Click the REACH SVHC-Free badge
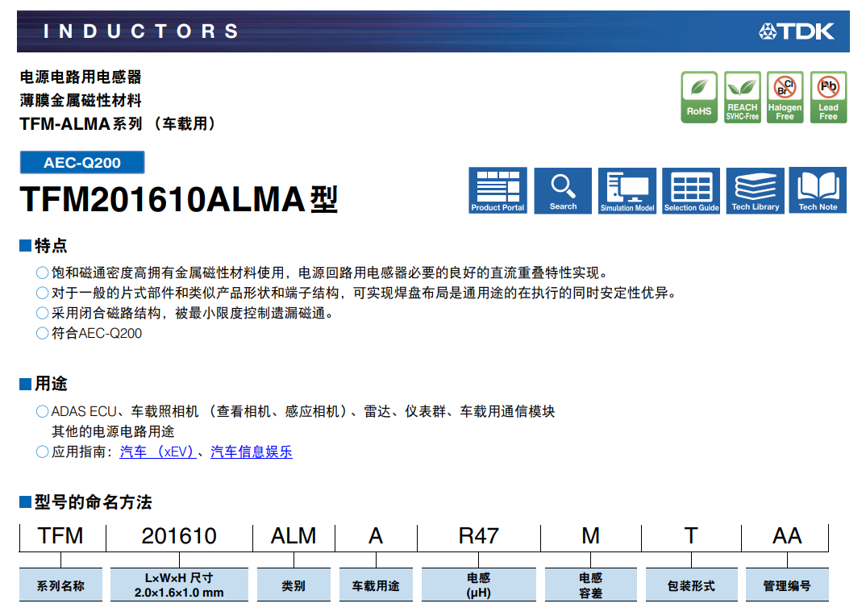866x616 pixels. (x=742, y=98)
